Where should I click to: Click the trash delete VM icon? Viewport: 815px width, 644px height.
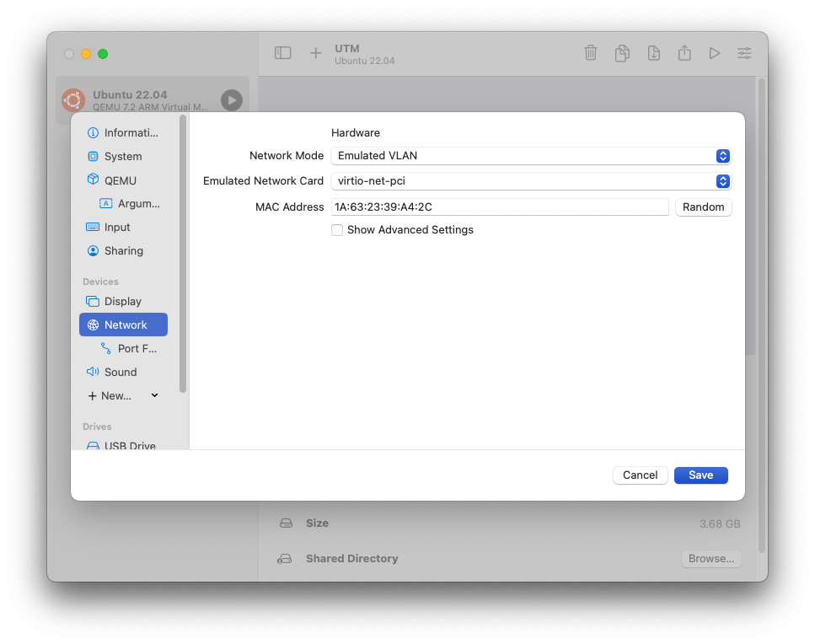click(591, 53)
